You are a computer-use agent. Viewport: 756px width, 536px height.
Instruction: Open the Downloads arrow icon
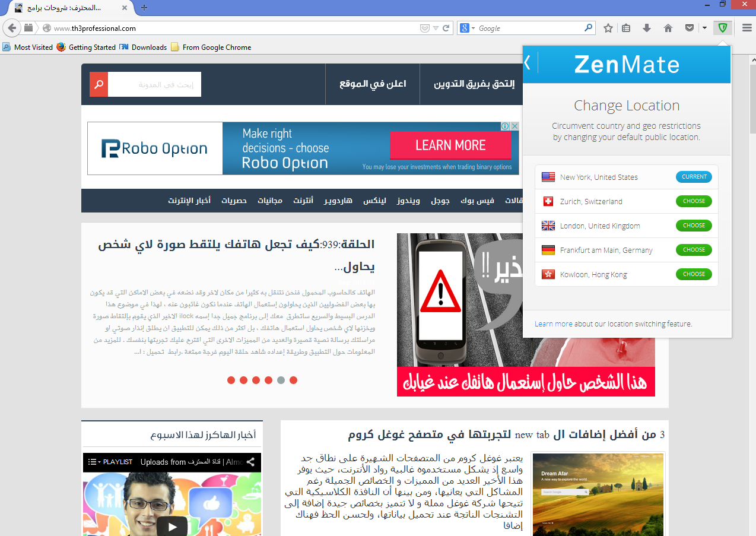tap(647, 28)
